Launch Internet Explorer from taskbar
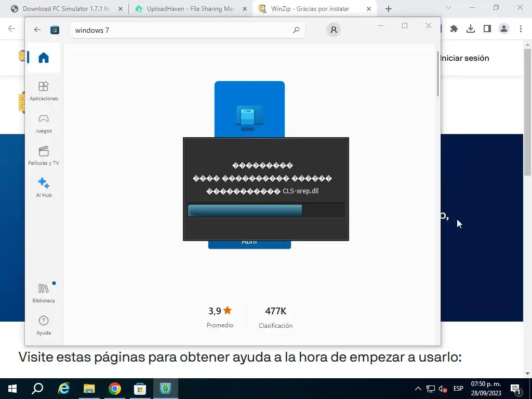The image size is (532, 399). (x=63, y=389)
